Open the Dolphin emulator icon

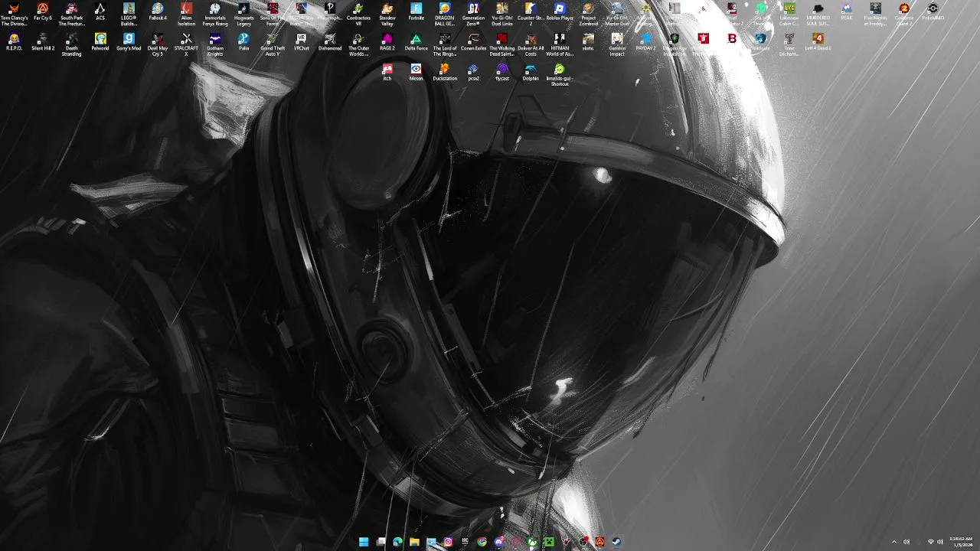[531, 72]
